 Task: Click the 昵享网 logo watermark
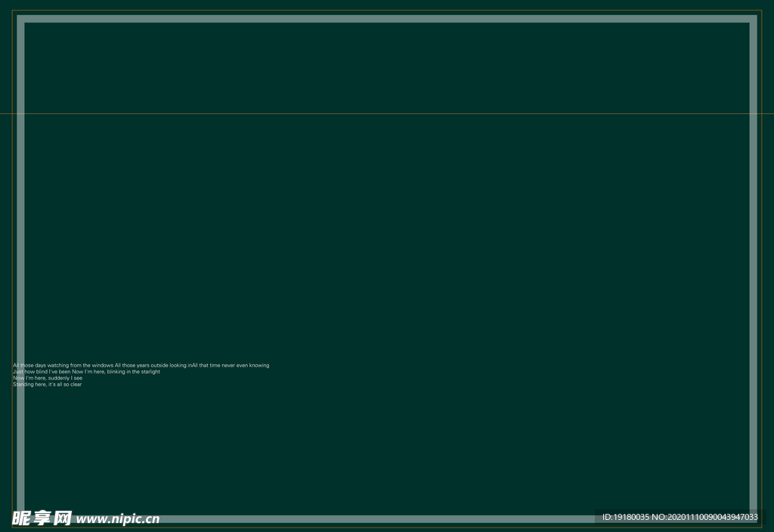pos(42,518)
